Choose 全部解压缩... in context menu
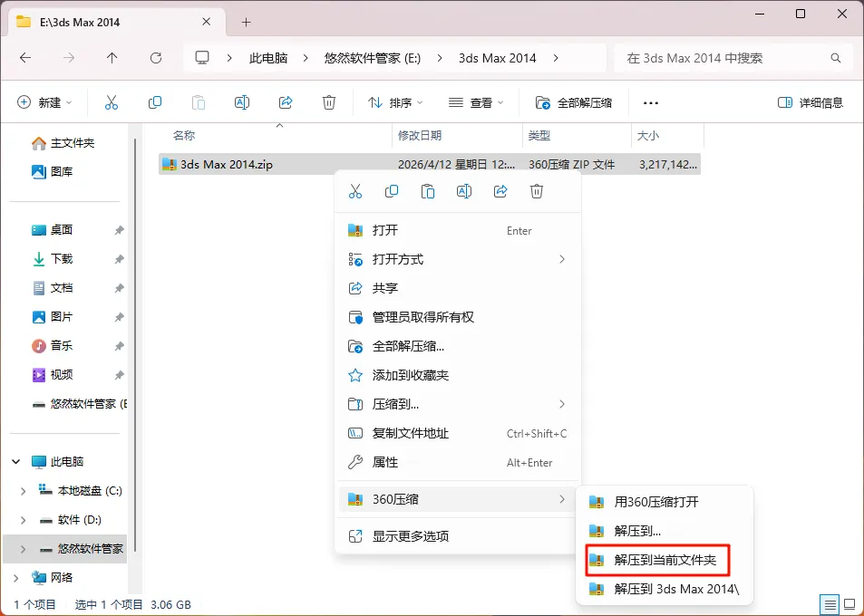 458,346
